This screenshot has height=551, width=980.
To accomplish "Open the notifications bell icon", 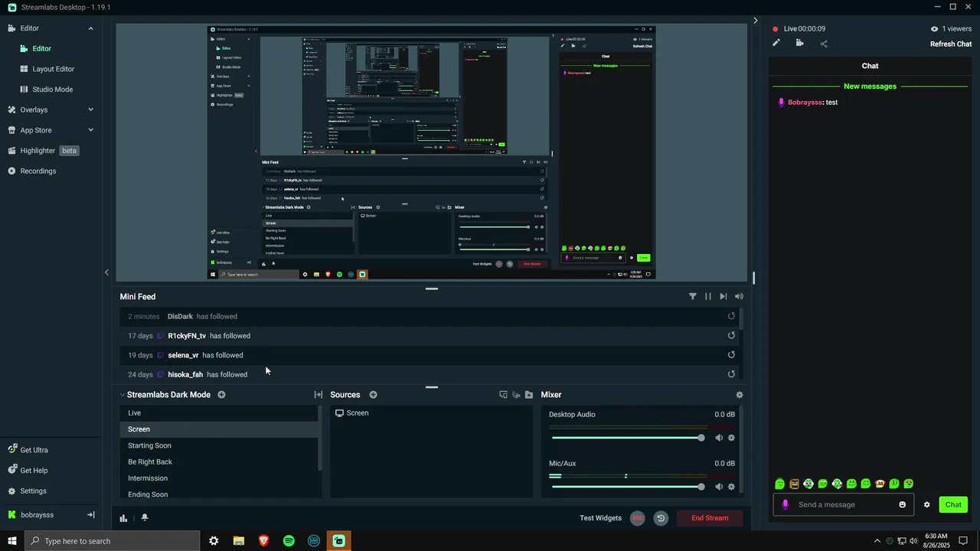I will [144, 518].
